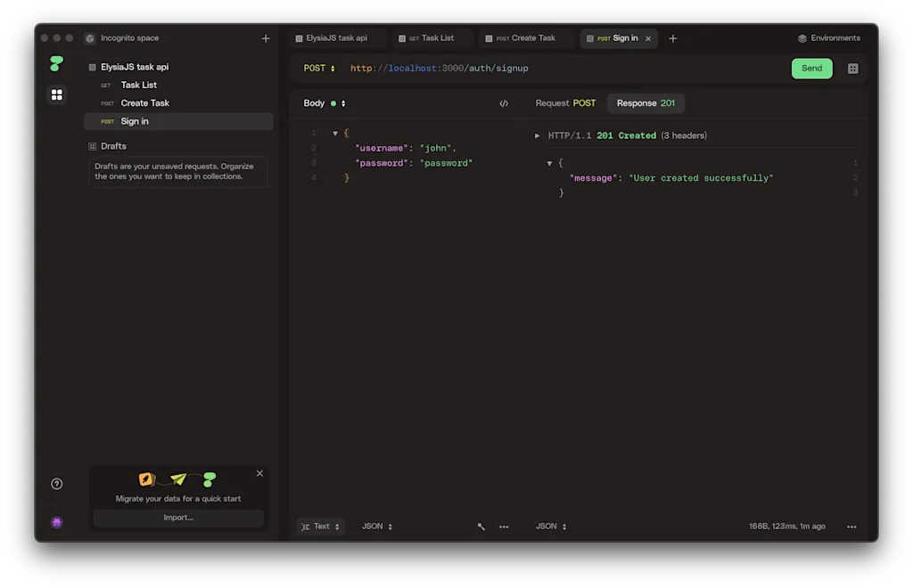Click the 166B, 123ms, 1m ago status
Screen dimensions: 913x588
(786, 527)
